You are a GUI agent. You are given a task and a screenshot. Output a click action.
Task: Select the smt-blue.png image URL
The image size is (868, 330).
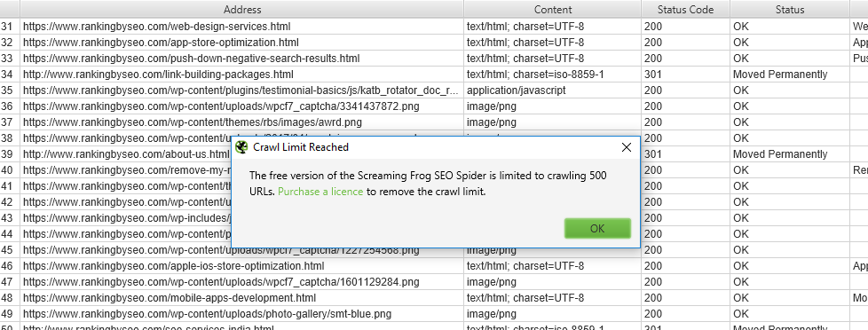pyautogui.click(x=208, y=314)
